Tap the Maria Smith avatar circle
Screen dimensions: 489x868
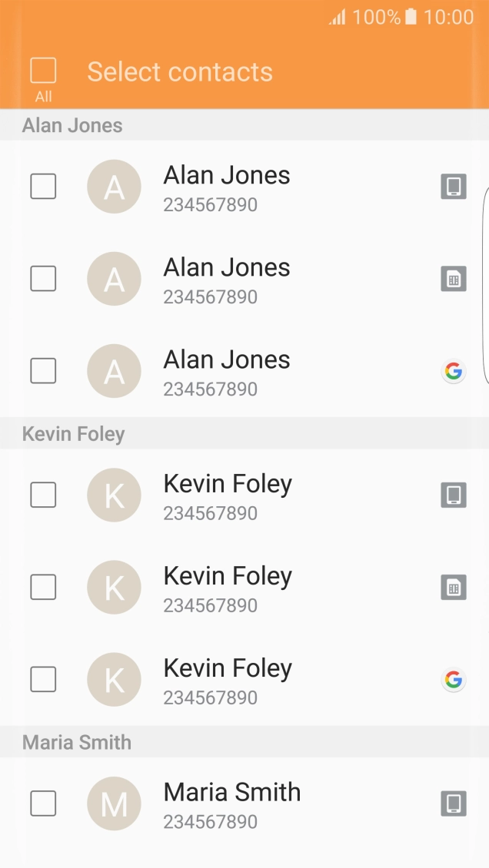pyautogui.click(x=114, y=804)
